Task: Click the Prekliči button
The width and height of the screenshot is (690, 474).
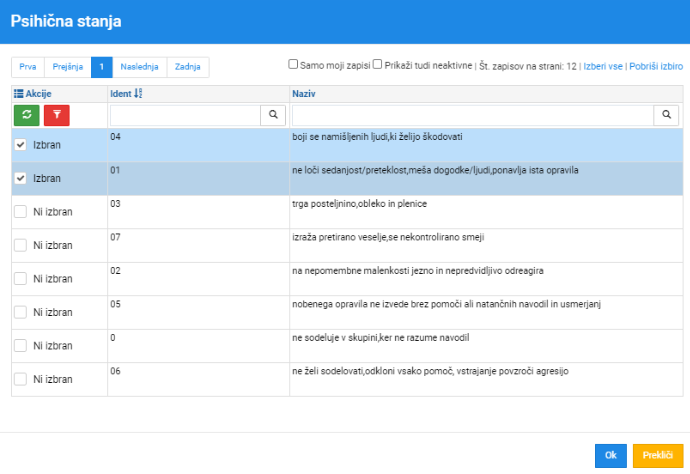Action: [658, 455]
